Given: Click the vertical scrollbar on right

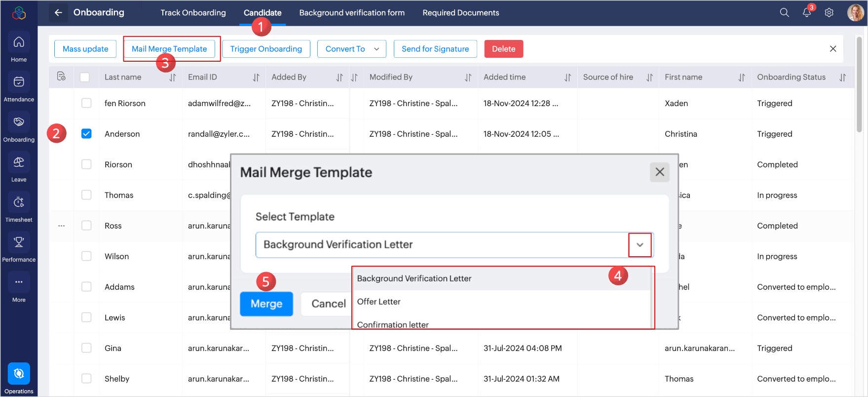Looking at the screenshot, I should [x=859, y=84].
